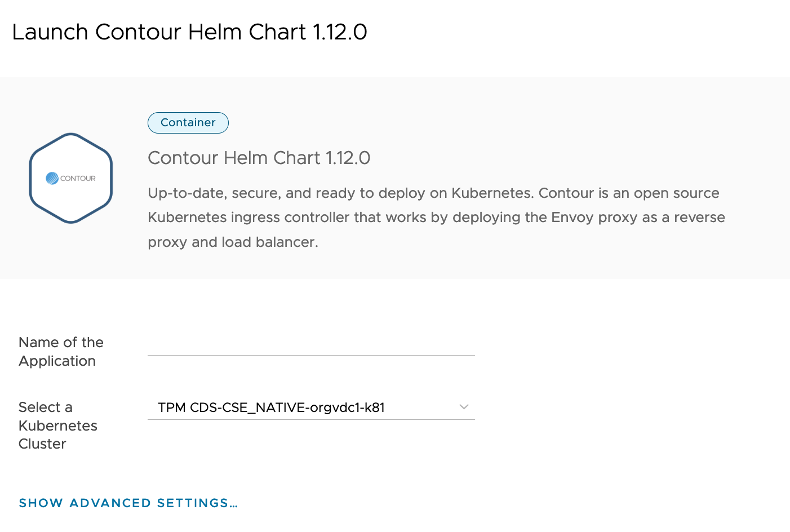The image size is (790, 532).
Task: Click the Container tag badge
Action: [188, 123]
